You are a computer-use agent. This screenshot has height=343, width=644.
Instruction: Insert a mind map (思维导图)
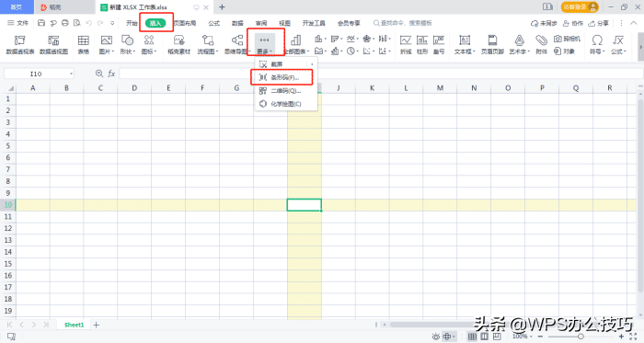(x=237, y=44)
